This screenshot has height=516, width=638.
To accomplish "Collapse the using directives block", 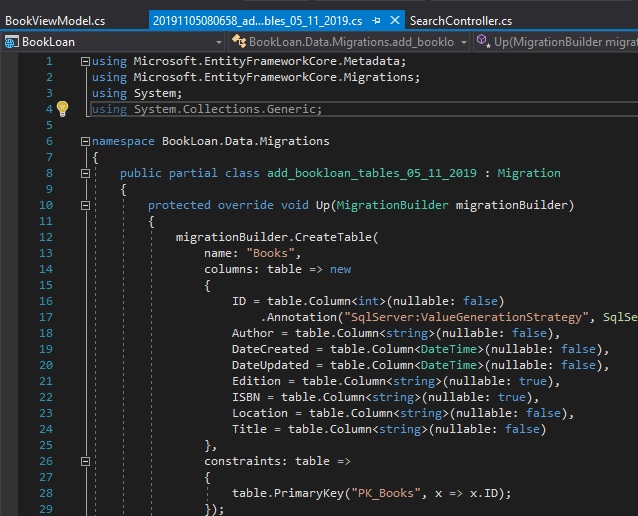I will tap(85, 61).
